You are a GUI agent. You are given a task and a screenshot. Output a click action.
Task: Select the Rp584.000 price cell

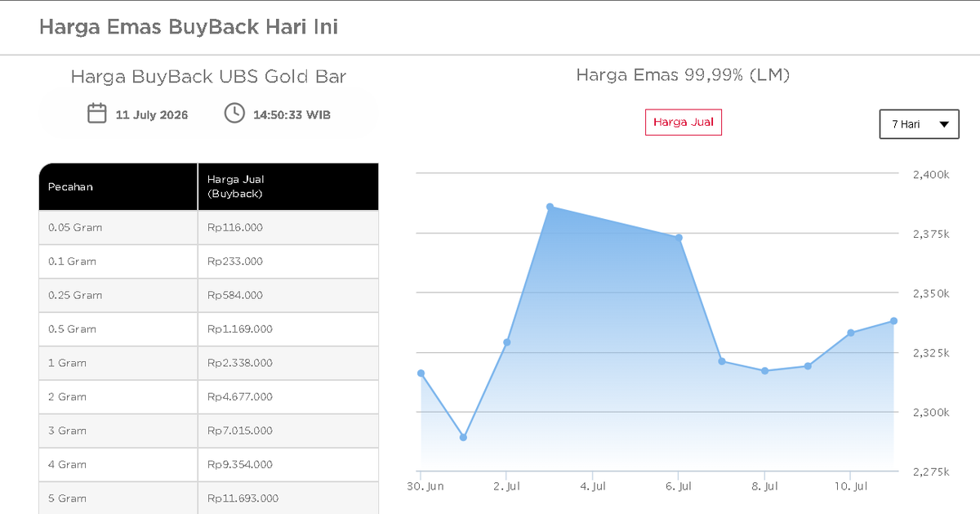(x=288, y=295)
